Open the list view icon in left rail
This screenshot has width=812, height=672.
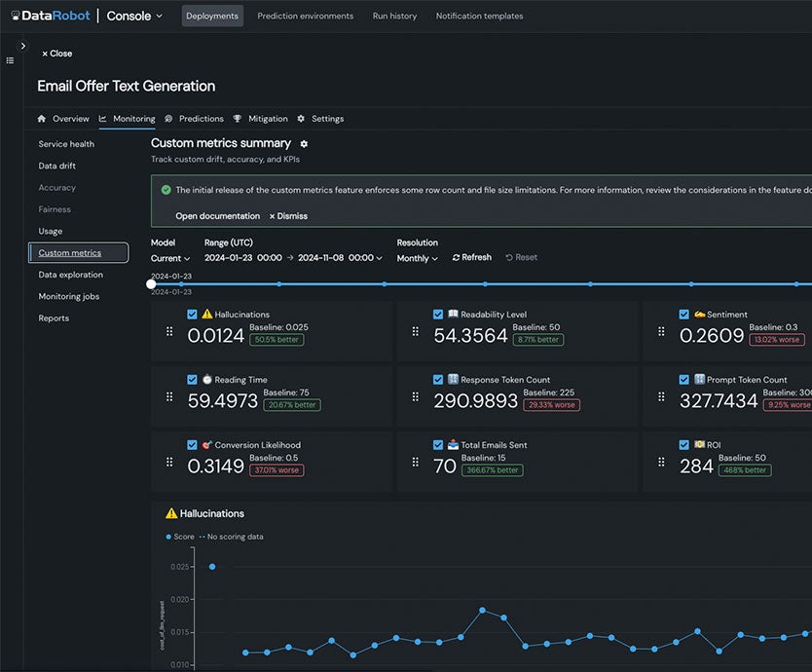(x=10, y=60)
